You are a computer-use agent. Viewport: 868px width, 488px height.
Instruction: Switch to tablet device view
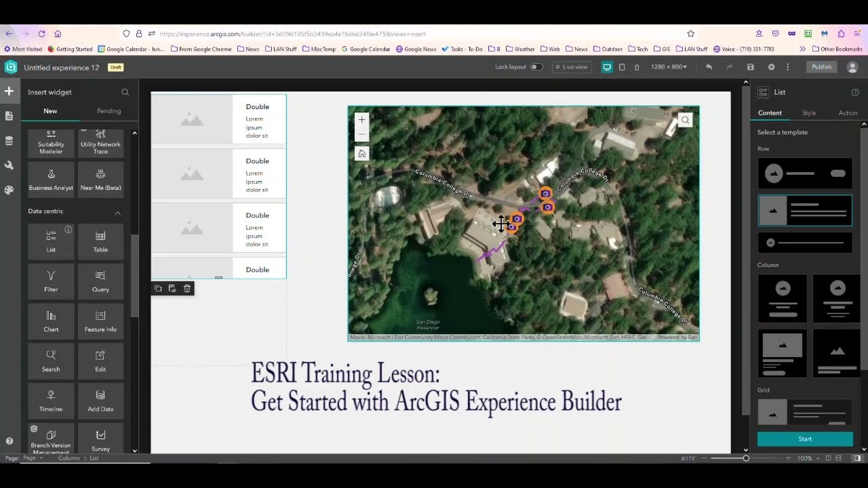622,67
